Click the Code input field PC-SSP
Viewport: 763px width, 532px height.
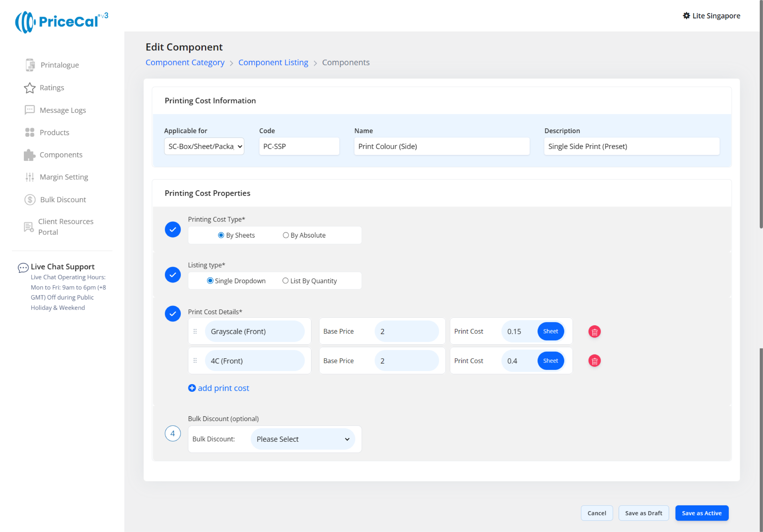point(299,147)
